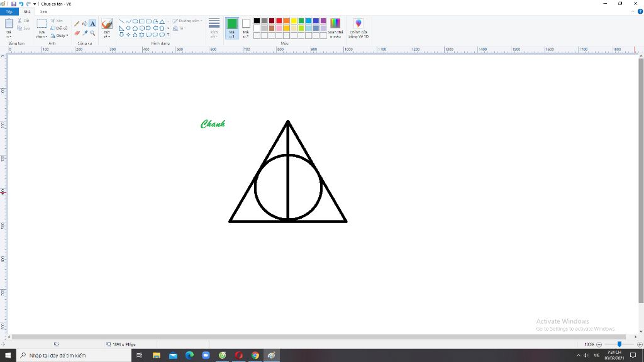Image resolution: width=644 pixels, height=362 pixels.
Task: Switch to the Nhà (Home) tab
Action: click(27, 11)
